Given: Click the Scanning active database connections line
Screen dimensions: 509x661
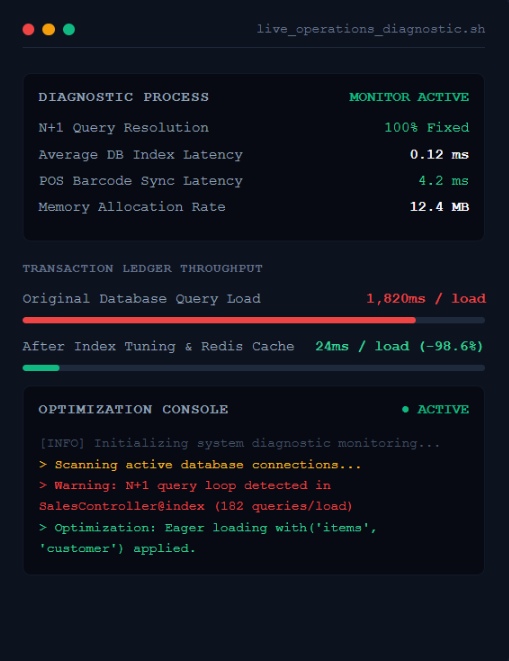Looking at the screenshot, I should (199, 465).
